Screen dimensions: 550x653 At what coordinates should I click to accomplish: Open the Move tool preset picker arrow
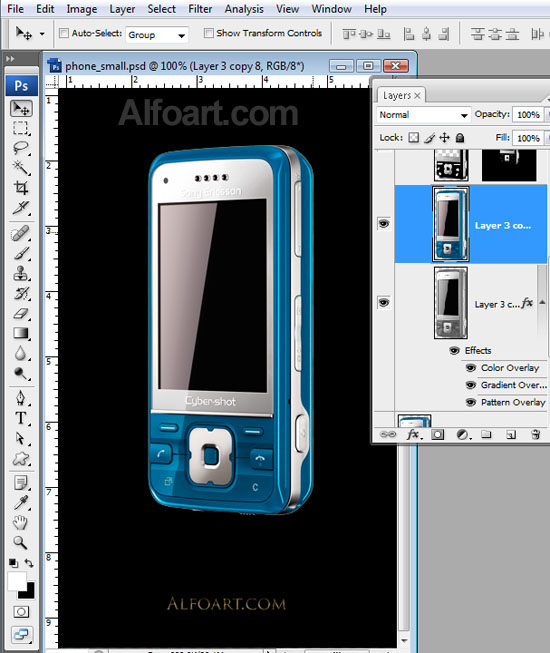click(x=42, y=34)
